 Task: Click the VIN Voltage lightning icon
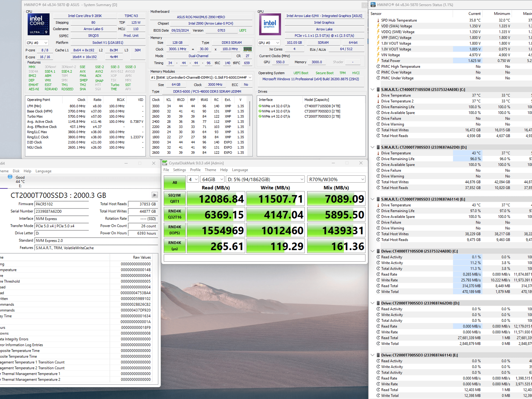pyautogui.click(x=378, y=55)
